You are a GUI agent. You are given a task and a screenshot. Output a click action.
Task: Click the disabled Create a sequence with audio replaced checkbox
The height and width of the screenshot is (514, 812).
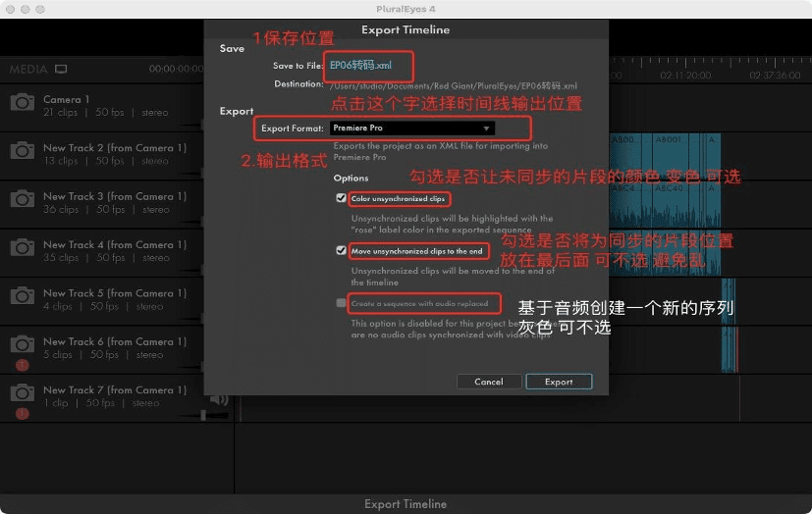[x=341, y=303]
